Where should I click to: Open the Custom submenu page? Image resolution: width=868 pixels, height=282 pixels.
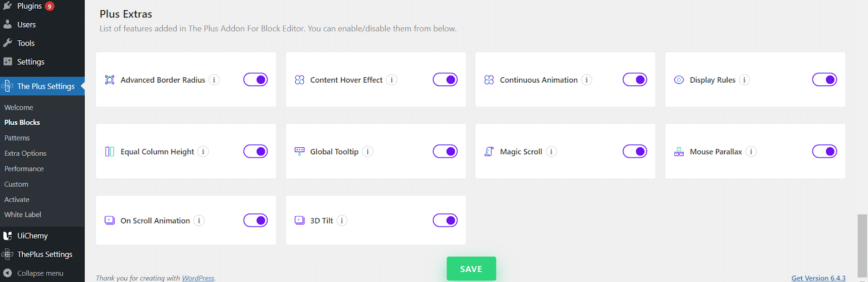click(16, 184)
